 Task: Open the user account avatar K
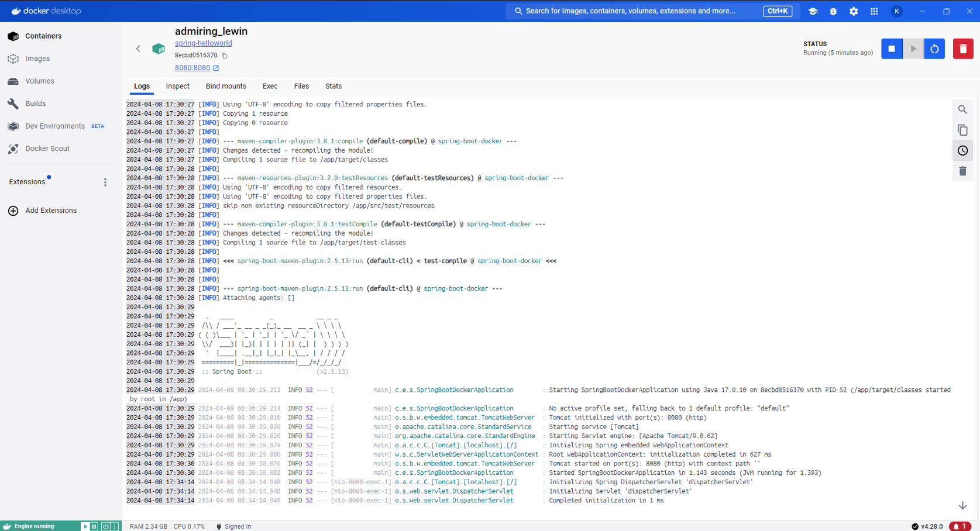(896, 11)
